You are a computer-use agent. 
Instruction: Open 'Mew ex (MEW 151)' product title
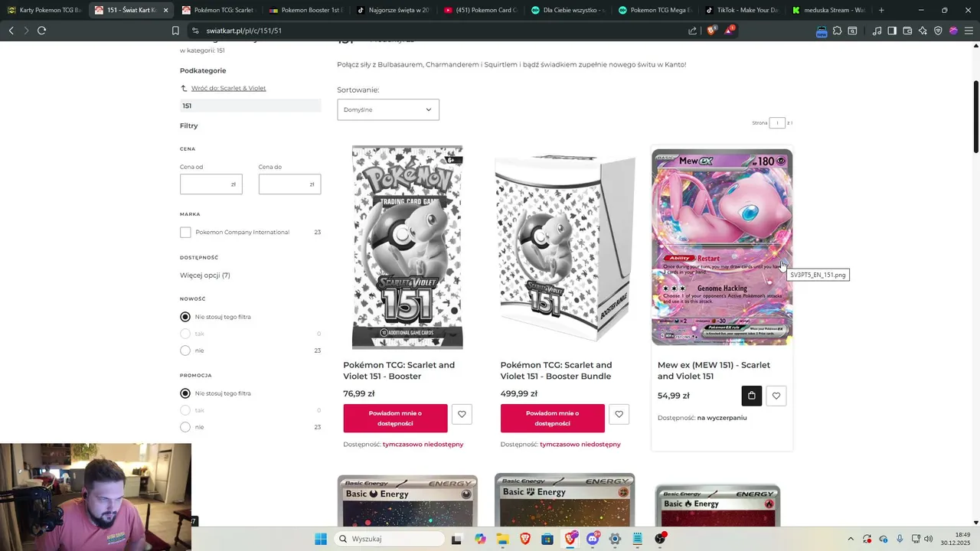(714, 370)
